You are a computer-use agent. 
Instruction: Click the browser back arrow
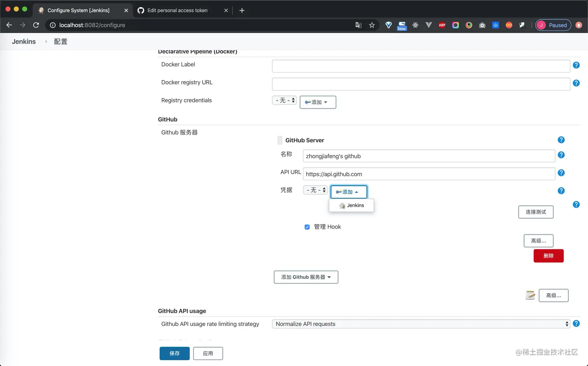tap(9, 25)
